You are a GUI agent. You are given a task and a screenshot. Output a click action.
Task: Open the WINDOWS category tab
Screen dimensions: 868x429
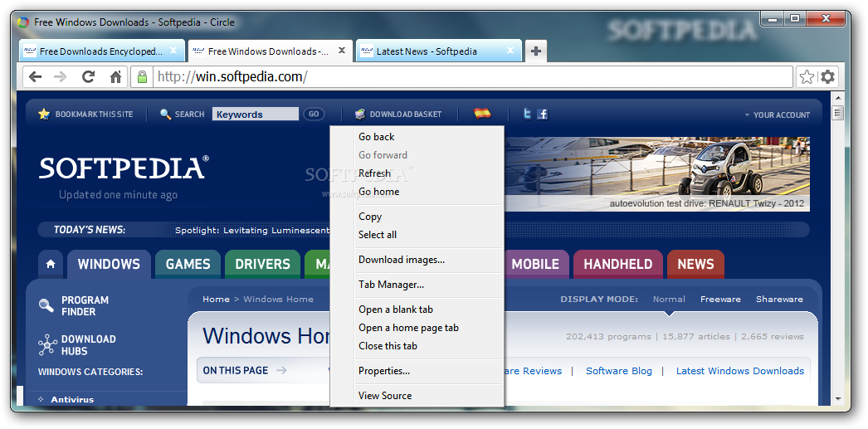(109, 264)
